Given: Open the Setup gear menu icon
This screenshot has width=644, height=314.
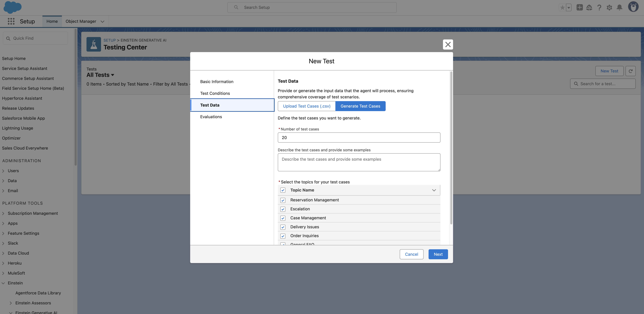Looking at the screenshot, I should pyautogui.click(x=609, y=7).
